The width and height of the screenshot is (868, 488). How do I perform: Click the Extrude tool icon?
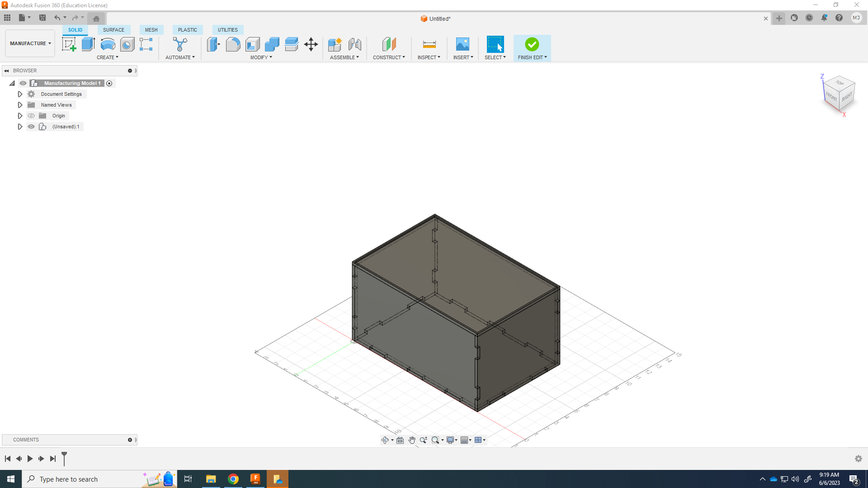[x=88, y=44]
